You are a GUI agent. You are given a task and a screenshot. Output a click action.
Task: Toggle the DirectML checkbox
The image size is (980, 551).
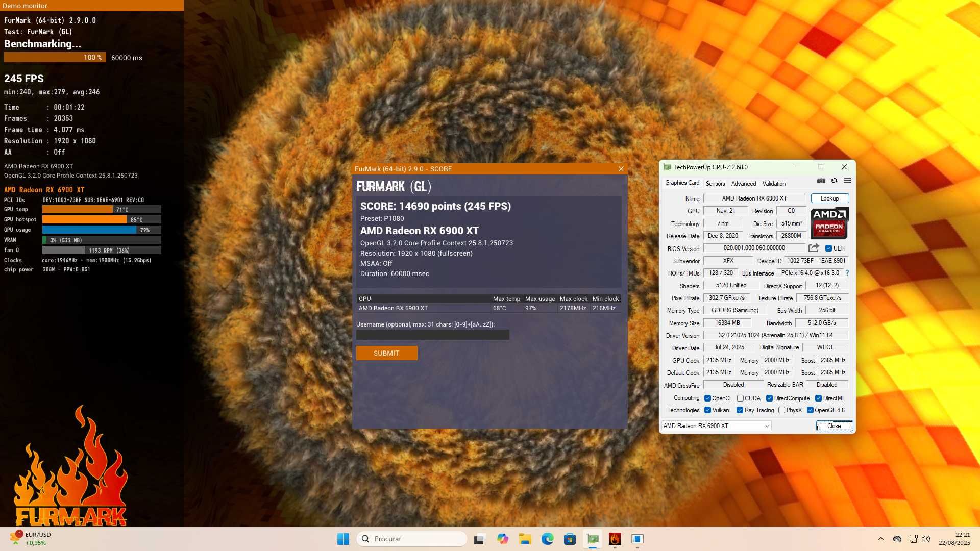818,398
